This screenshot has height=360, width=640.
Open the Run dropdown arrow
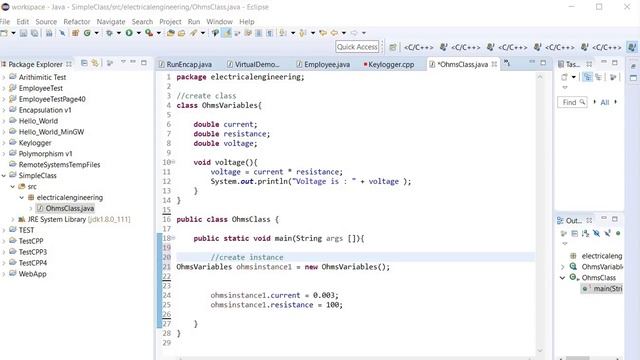[139, 33]
